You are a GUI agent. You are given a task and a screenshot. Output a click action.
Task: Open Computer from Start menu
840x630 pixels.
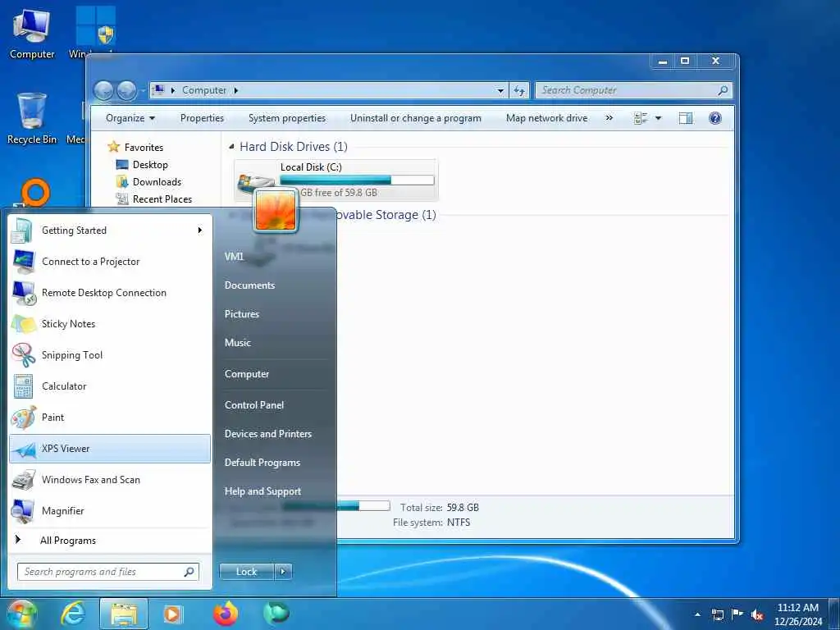pyautogui.click(x=247, y=374)
